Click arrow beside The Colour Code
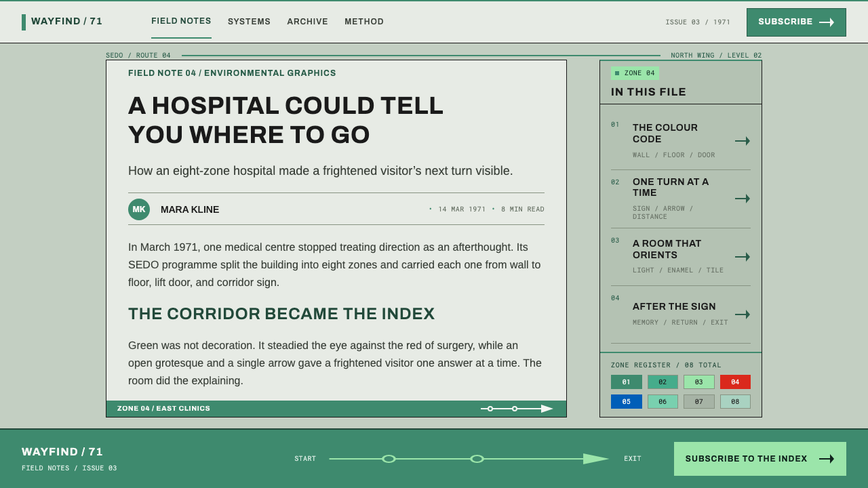Image resolution: width=868 pixels, height=488 pixels. point(743,141)
